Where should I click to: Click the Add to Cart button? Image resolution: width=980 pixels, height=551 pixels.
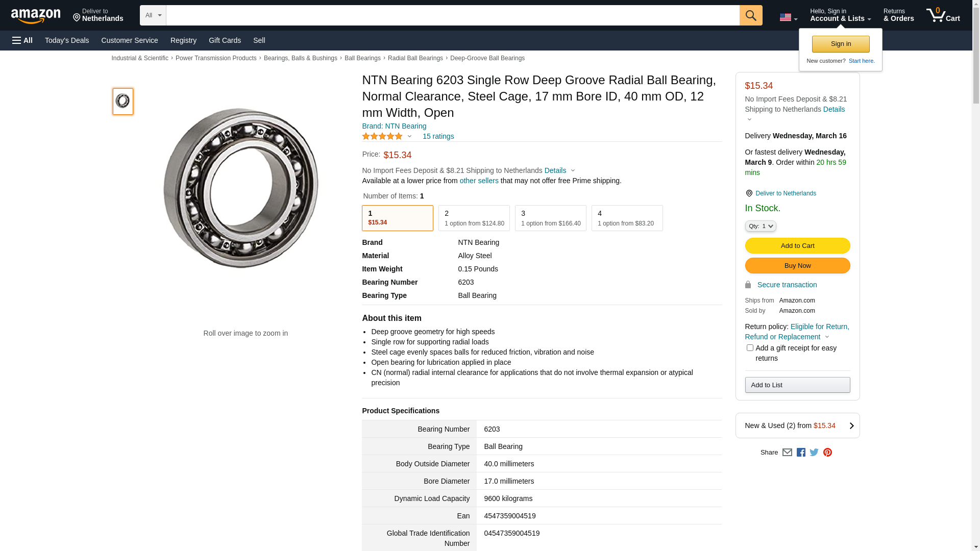click(797, 246)
